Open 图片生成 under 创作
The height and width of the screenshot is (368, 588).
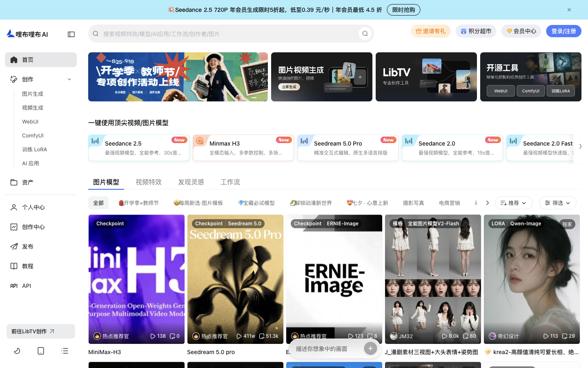coord(33,94)
